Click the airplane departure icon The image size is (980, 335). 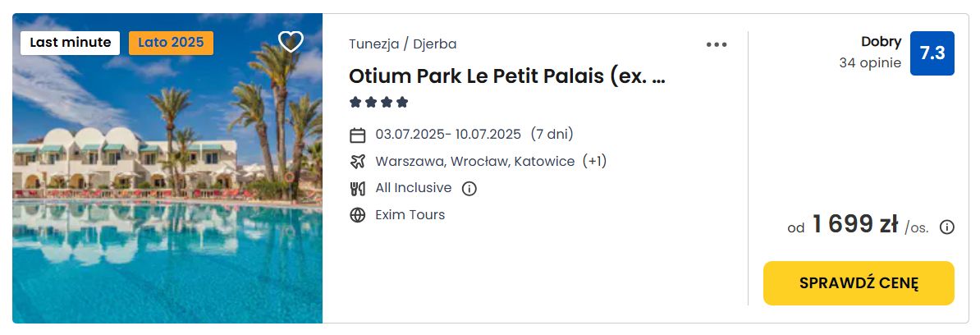[x=358, y=162]
